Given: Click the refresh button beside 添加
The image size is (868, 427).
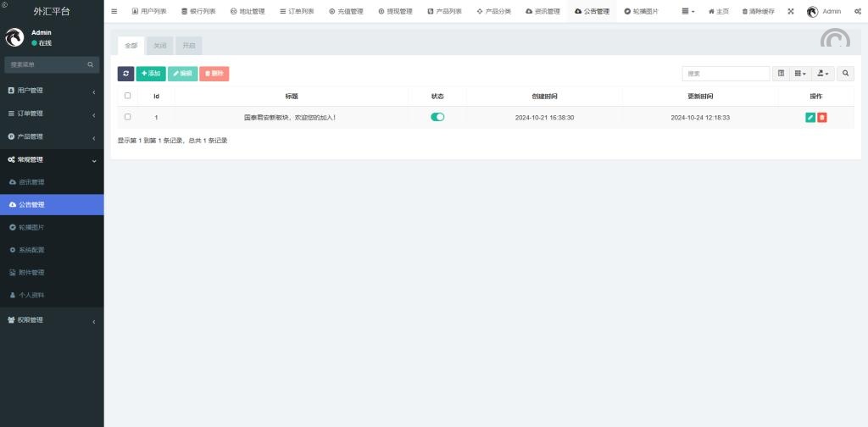Looking at the screenshot, I should click(125, 74).
